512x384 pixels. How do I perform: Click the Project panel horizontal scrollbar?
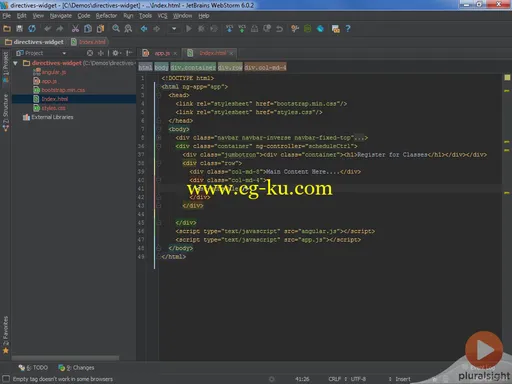pos(65,358)
